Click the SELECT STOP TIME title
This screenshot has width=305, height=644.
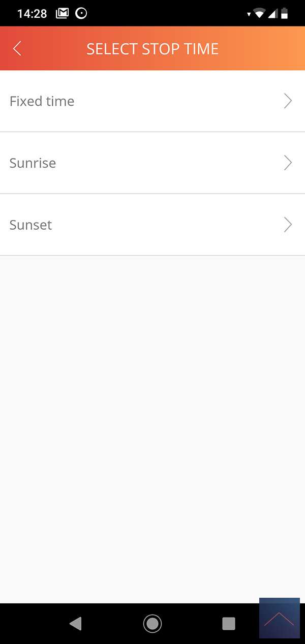[152, 49]
